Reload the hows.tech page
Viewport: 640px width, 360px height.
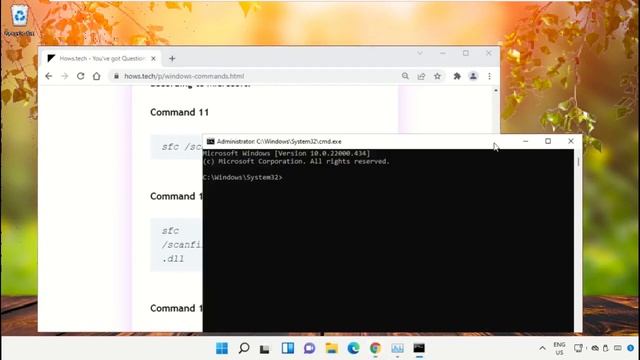point(80,76)
